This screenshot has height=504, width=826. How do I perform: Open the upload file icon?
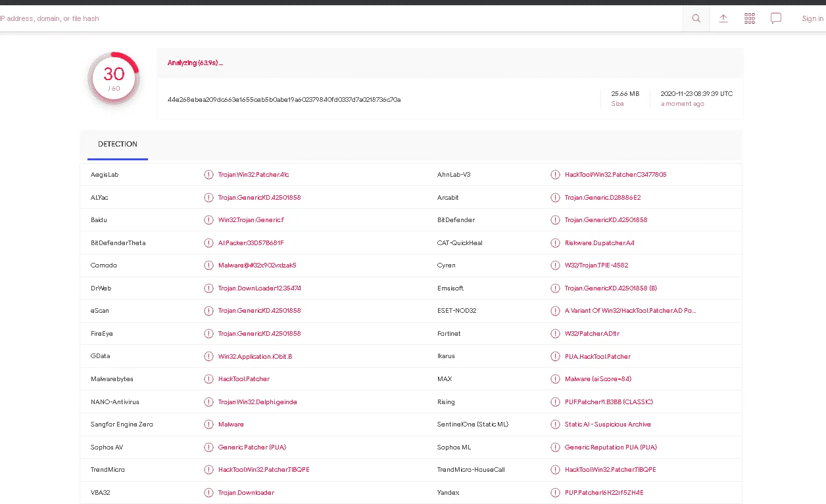click(723, 18)
